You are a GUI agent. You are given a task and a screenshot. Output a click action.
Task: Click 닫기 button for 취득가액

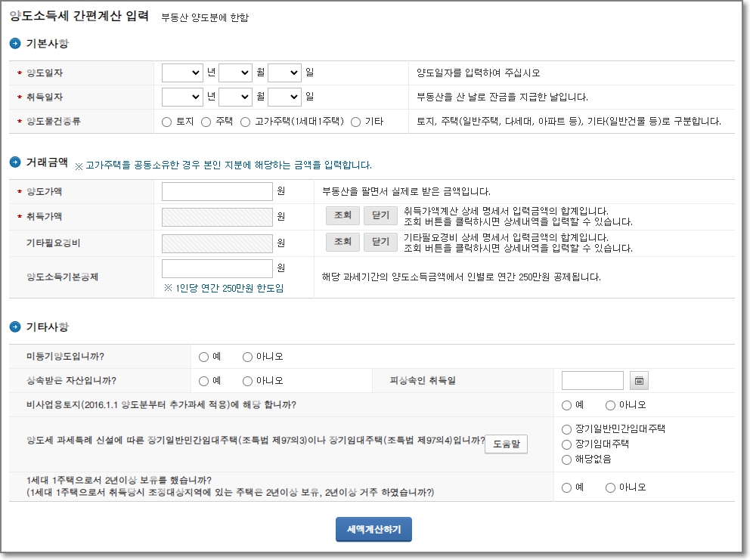tap(380, 215)
